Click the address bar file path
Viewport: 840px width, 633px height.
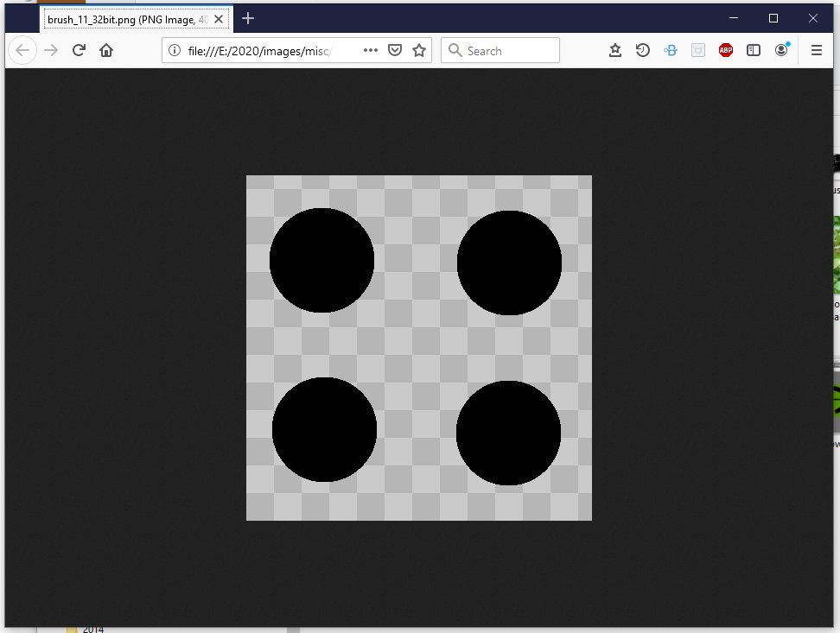[x=259, y=50]
